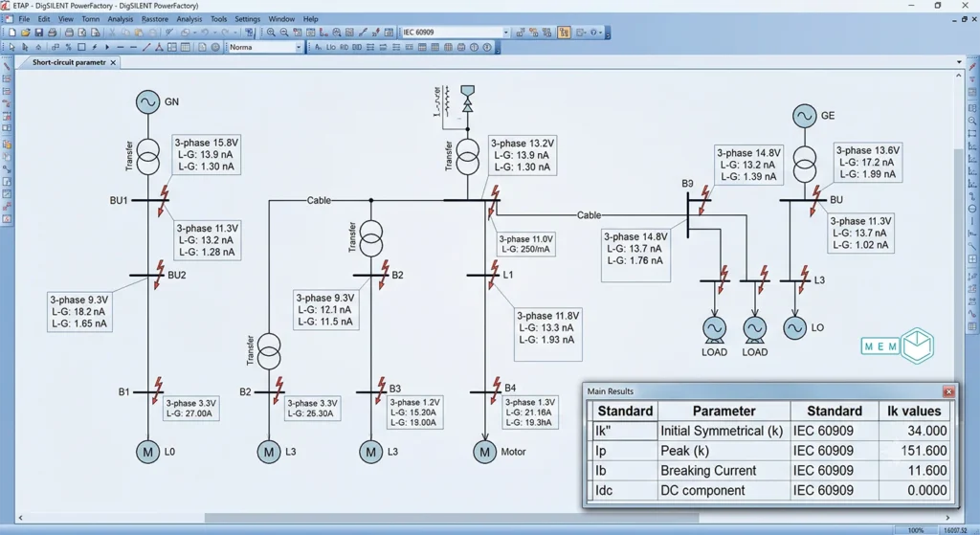Click the Peak value 151.600 cell
Screen dimensions: 980x535
914,451
